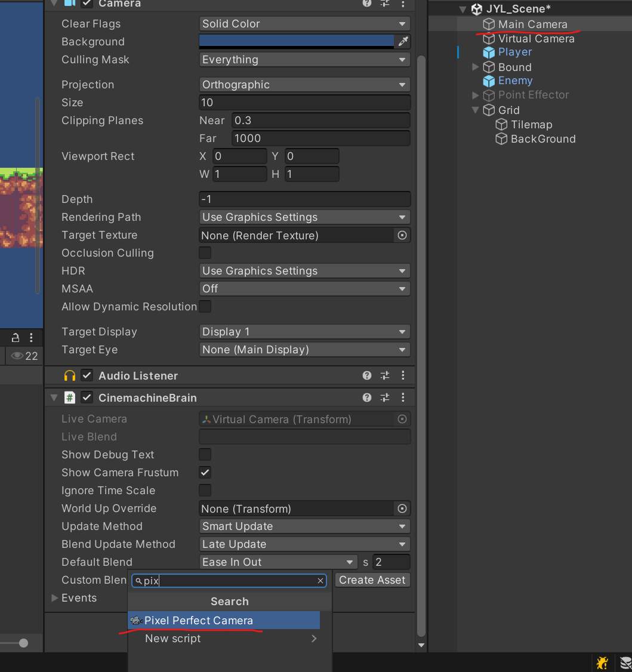This screenshot has height=672, width=632.
Task: Disable the CinemachineBrain component checkbox
Action: tap(87, 397)
